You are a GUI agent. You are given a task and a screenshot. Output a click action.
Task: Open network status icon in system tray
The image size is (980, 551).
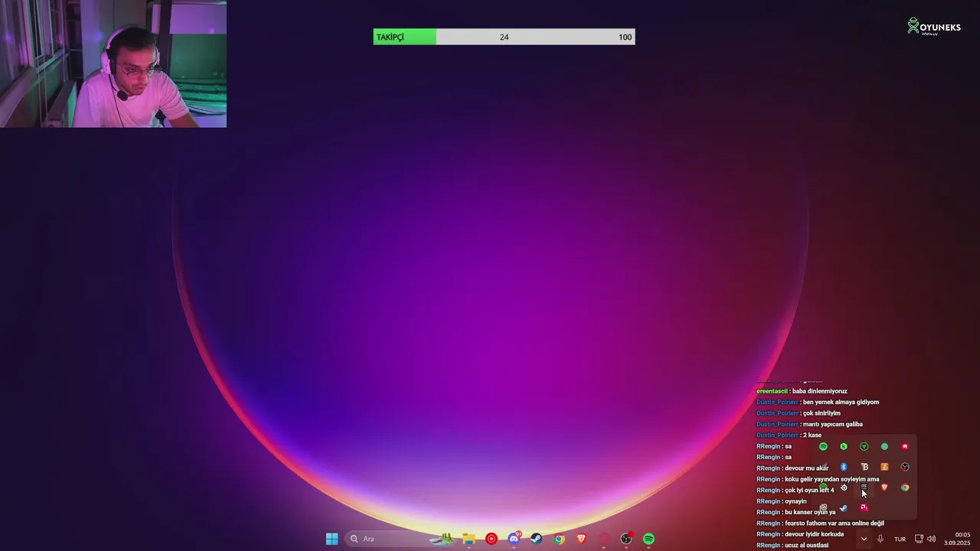coord(919,539)
